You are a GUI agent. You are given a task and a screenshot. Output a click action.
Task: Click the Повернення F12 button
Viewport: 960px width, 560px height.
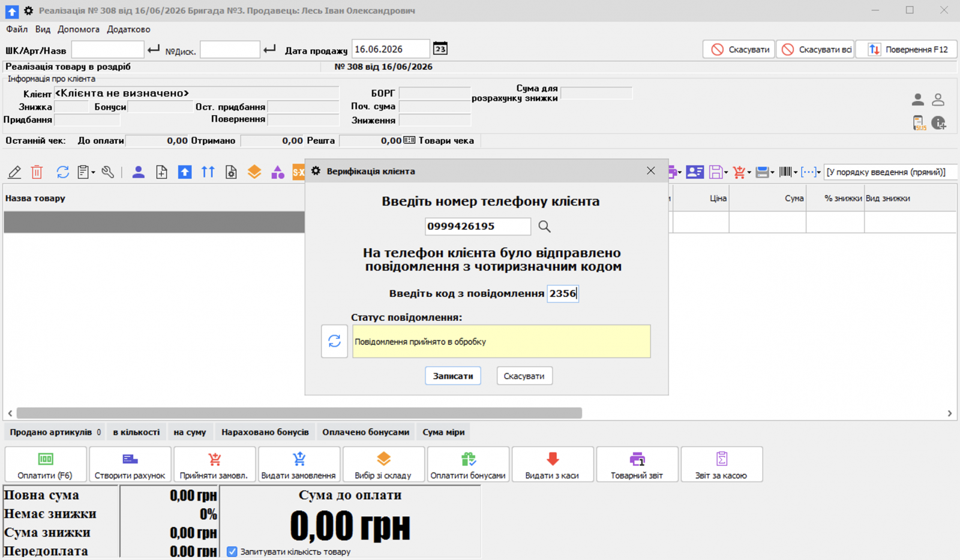coord(907,49)
